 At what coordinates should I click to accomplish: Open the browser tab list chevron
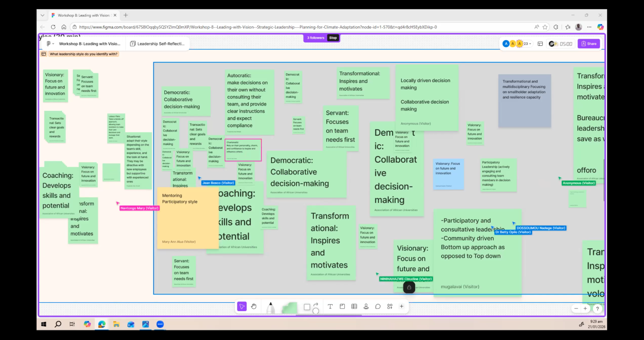pos(42,15)
